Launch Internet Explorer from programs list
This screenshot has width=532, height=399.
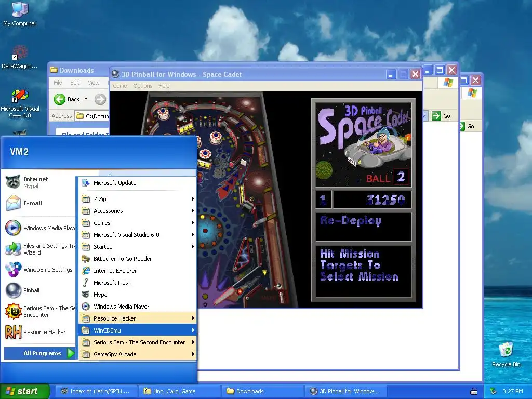coord(138,270)
